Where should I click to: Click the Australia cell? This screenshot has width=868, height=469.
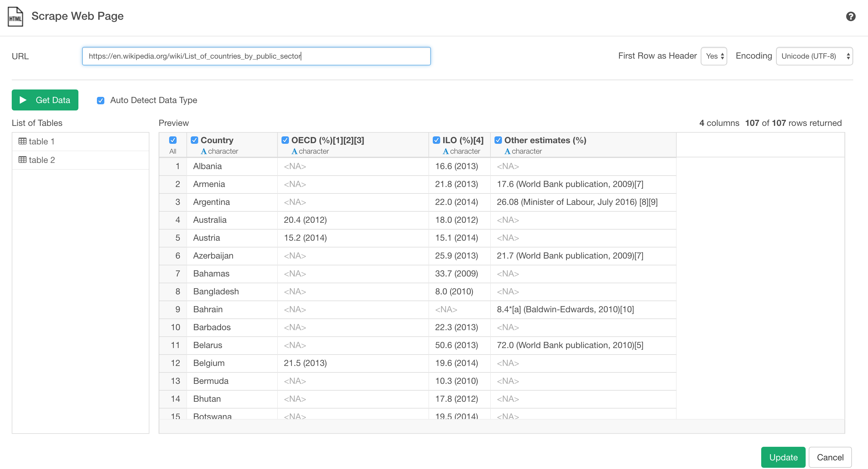[232, 220]
